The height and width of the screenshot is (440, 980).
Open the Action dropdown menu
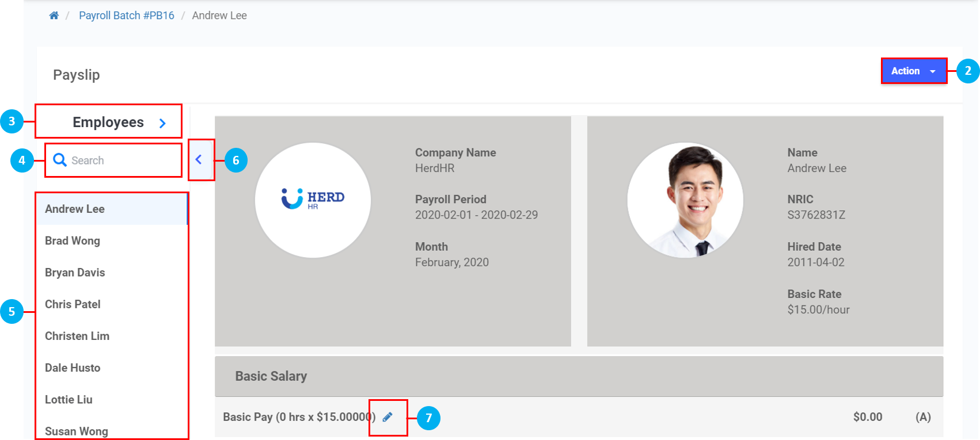[913, 71]
